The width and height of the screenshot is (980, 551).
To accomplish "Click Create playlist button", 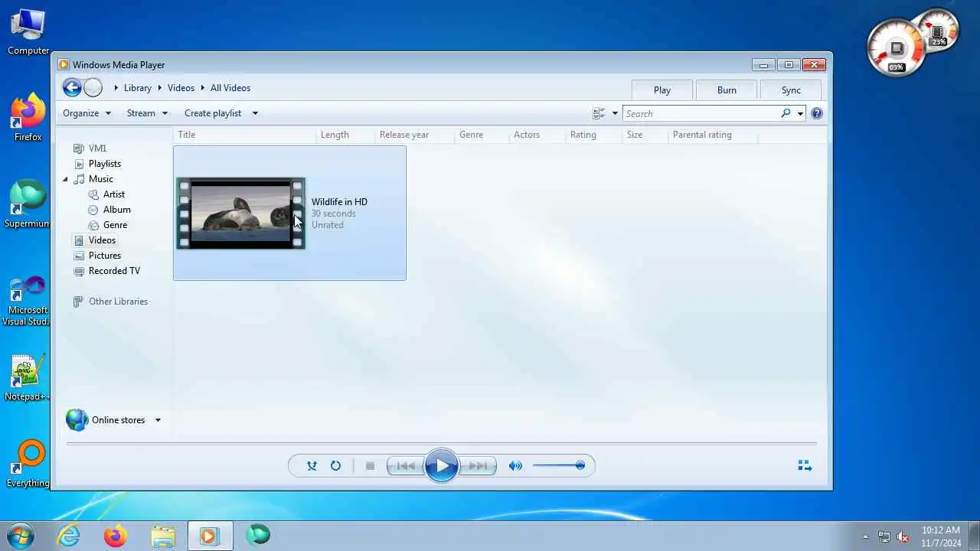I will click(x=213, y=113).
